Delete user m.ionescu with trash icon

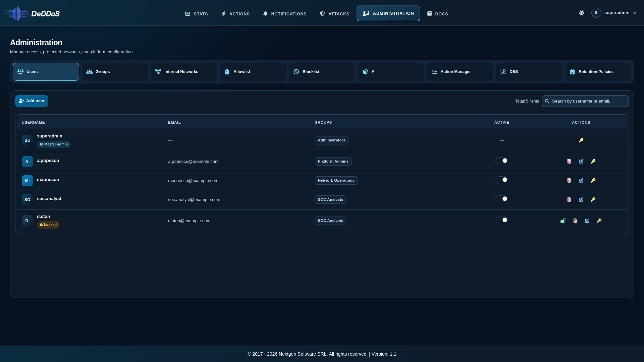point(569,181)
